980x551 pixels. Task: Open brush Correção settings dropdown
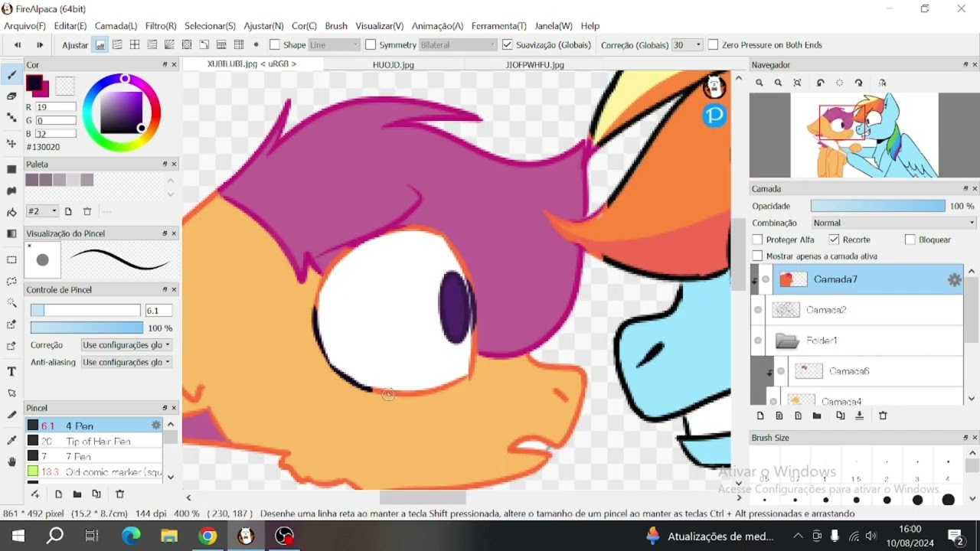pyautogui.click(x=126, y=345)
